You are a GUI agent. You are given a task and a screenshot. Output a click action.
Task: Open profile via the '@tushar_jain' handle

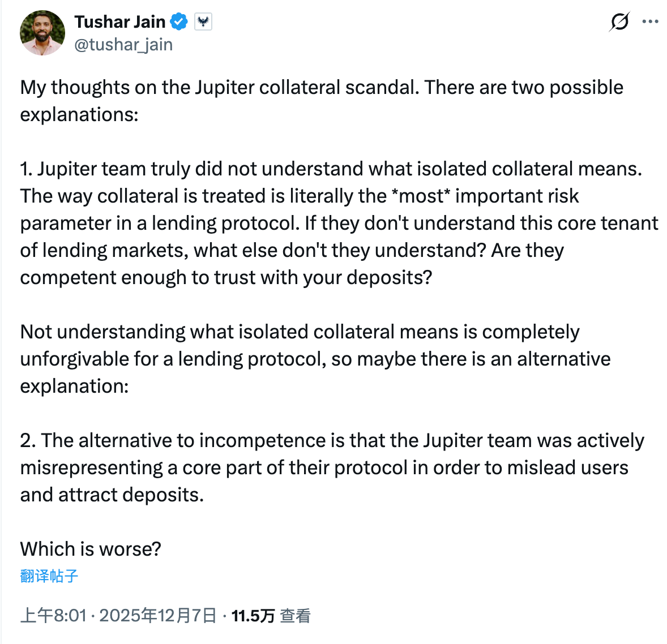(123, 44)
